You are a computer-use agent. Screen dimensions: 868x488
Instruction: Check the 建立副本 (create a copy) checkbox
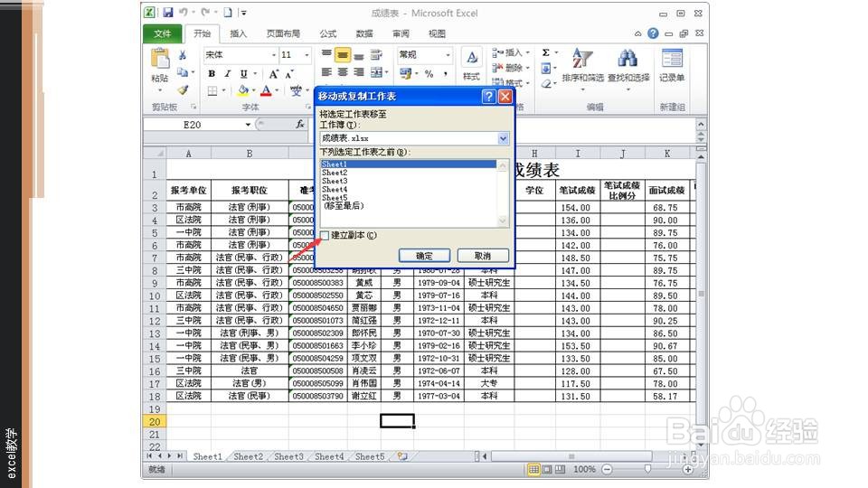(x=325, y=236)
